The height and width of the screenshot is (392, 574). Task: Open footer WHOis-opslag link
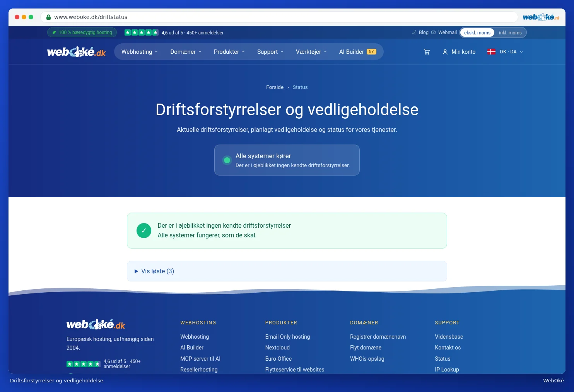click(x=367, y=359)
